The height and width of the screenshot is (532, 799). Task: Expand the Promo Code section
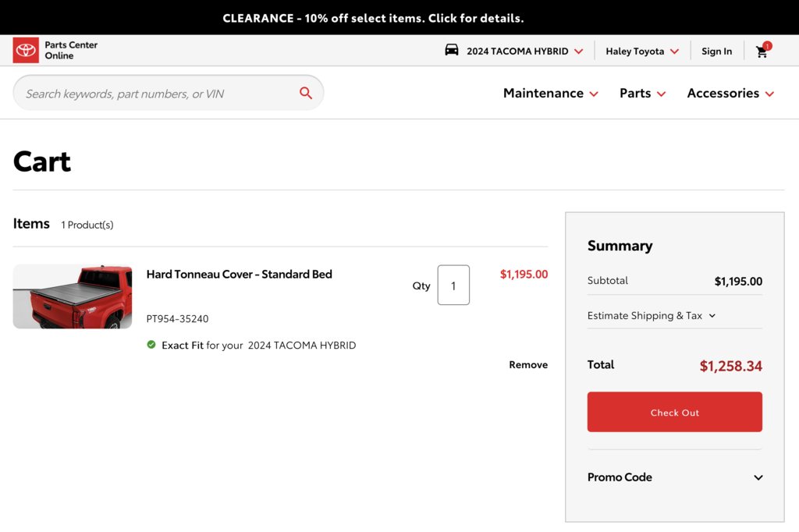675,477
